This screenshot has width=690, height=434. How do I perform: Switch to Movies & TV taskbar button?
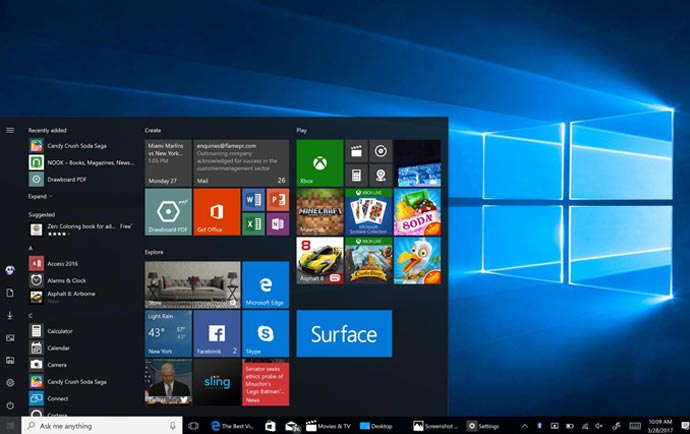coord(328,426)
